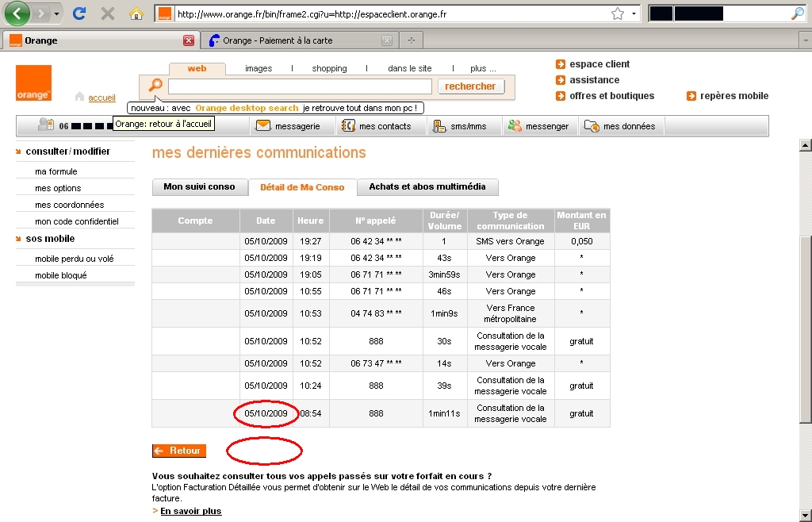Screen dimensions: 812x522
Task: Open messagerie from the toolbar
Action: (288, 126)
